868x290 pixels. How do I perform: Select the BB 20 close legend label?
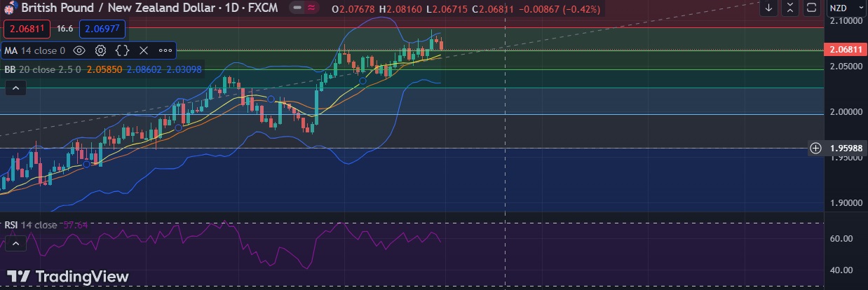[x=43, y=69]
